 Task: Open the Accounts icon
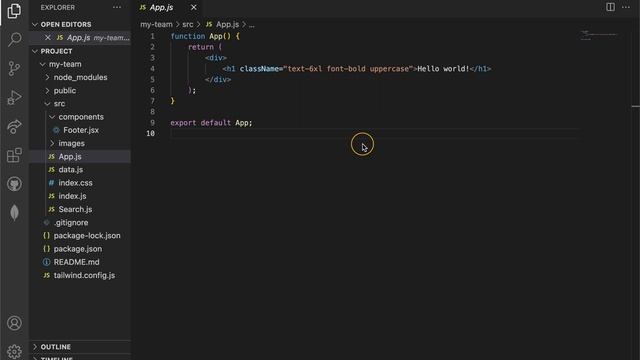coord(14,323)
